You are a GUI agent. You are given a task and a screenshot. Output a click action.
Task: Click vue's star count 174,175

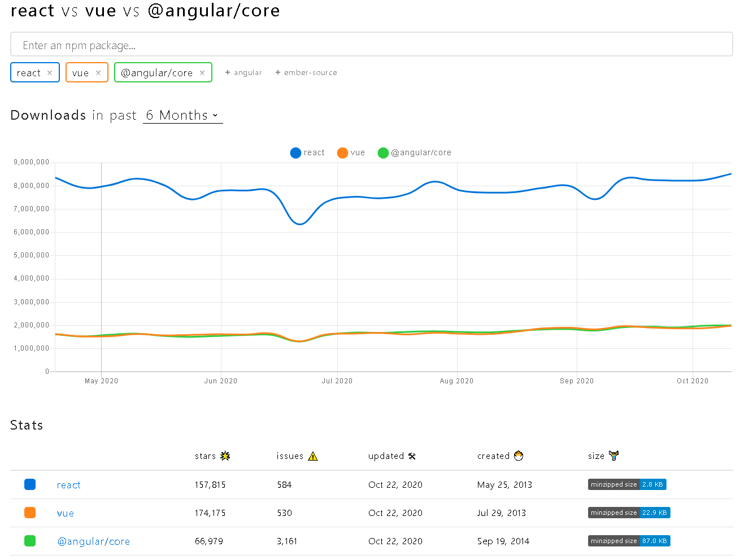click(210, 513)
